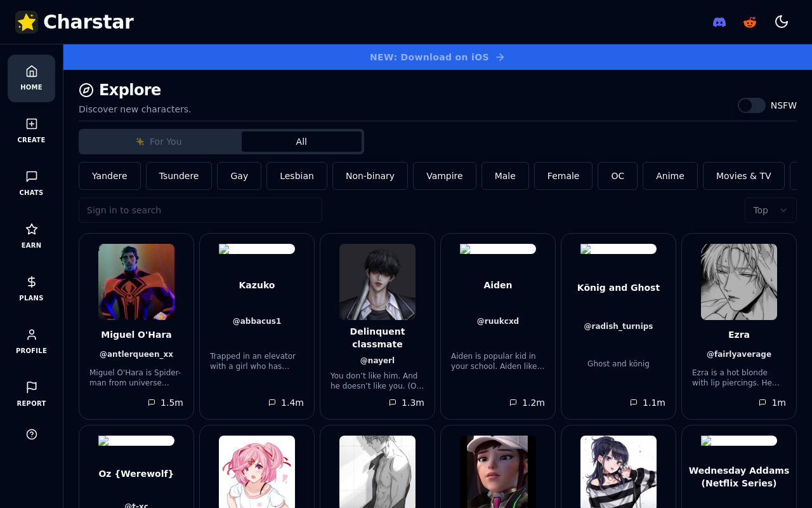Open the shirtless sketch character thumbnail

377,472
